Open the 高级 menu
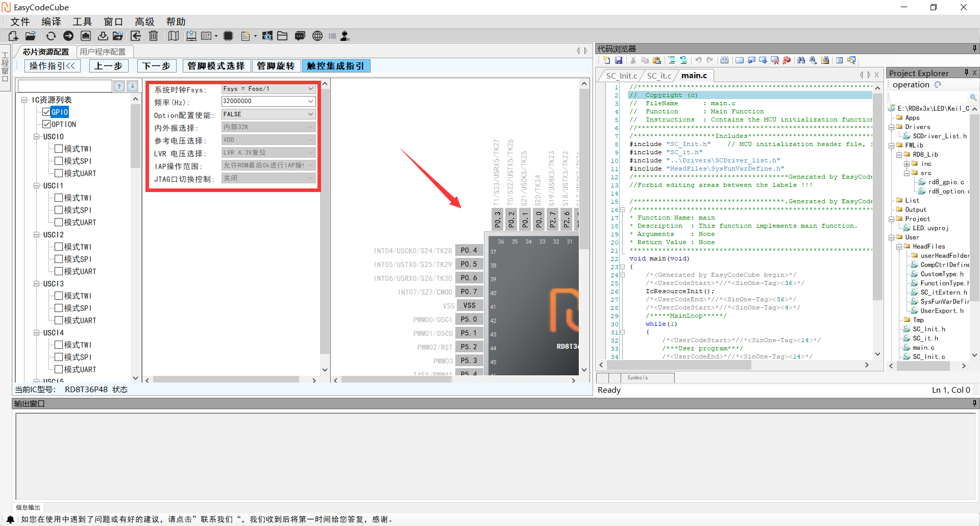Image resolution: width=980 pixels, height=526 pixels. [144, 21]
